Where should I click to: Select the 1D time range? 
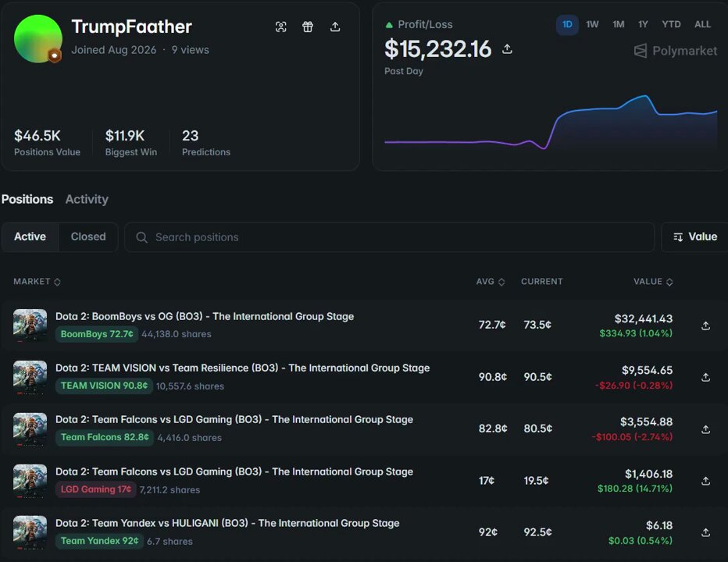567,25
